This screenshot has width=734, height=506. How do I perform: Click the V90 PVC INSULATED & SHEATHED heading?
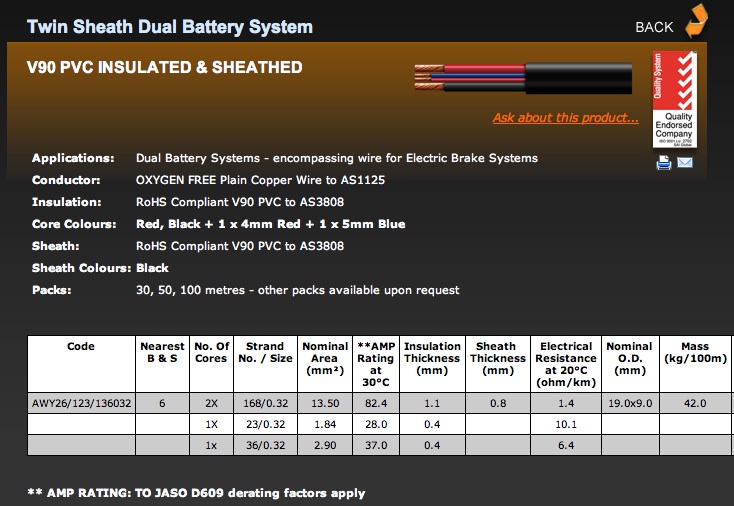pos(164,68)
